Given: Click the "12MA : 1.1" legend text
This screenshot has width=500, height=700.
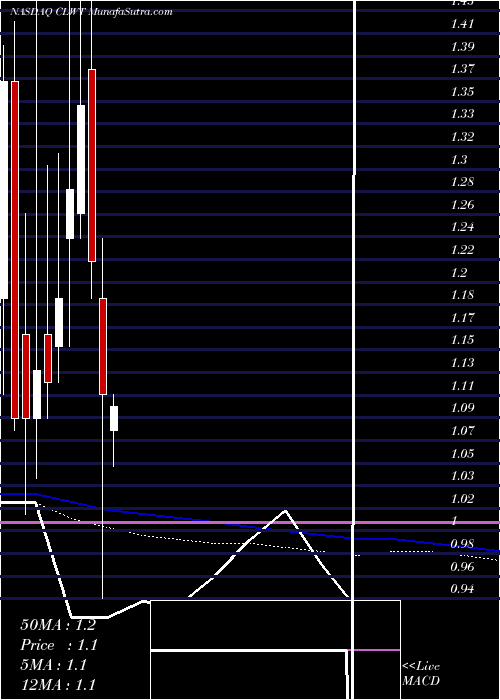Looking at the screenshot, I should 58,685.
